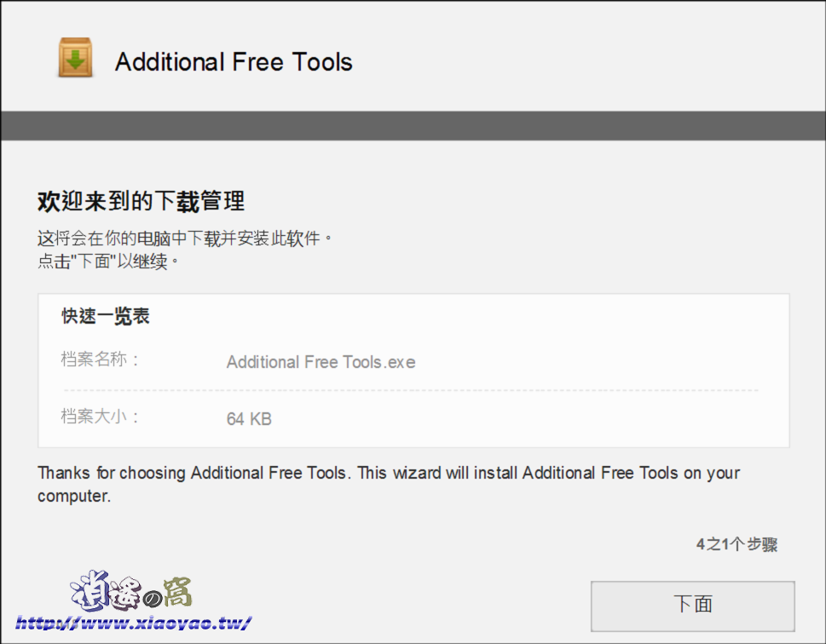Screen dimensions: 826x644
Task: Click the 下面 next button
Action: tap(693, 606)
